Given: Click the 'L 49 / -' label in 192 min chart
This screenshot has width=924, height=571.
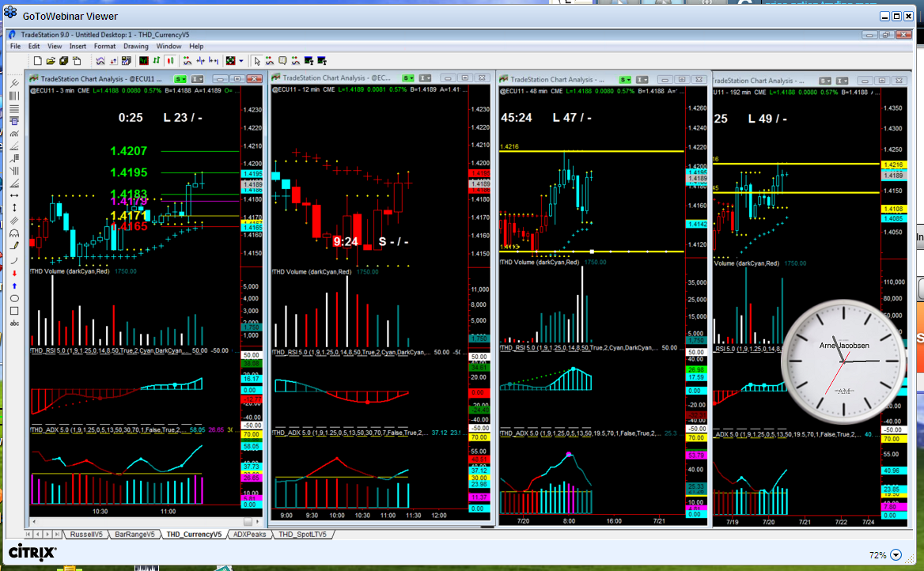Looking at the screenshot, I should pos(767,119).
